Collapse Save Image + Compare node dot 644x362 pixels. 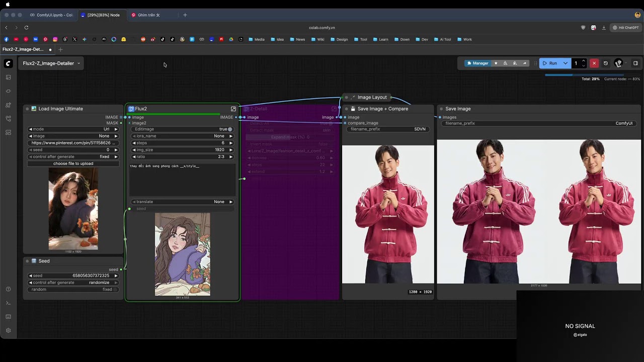coord(347,109)
